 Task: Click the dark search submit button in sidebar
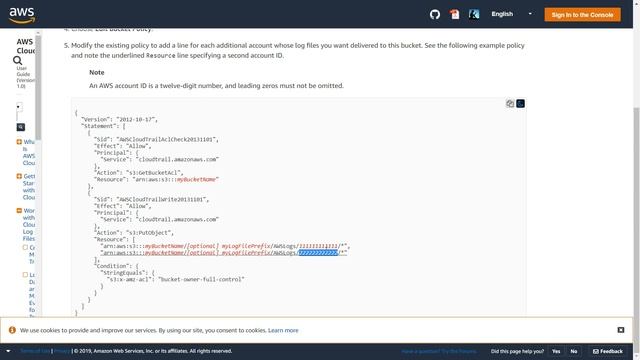pos(20,127)
